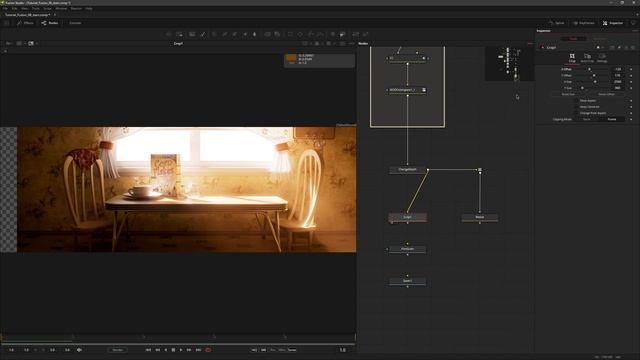Play the composition in reverse
The image size is (640, 360).
[x=166, y=350]
